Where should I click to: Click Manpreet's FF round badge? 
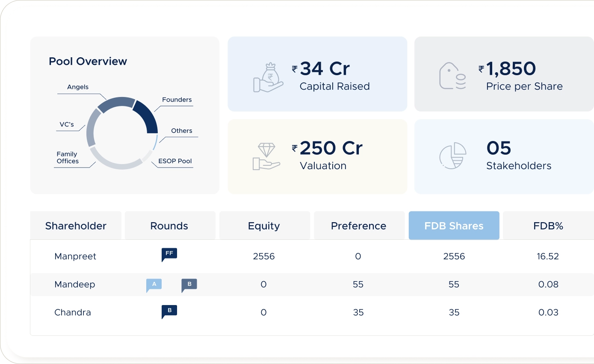[169, 254]
